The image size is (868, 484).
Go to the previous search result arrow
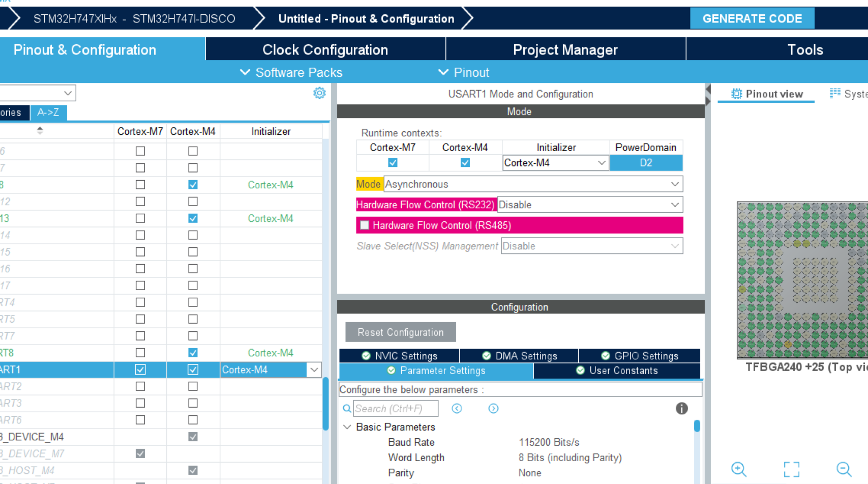click(x=457, y=409)
